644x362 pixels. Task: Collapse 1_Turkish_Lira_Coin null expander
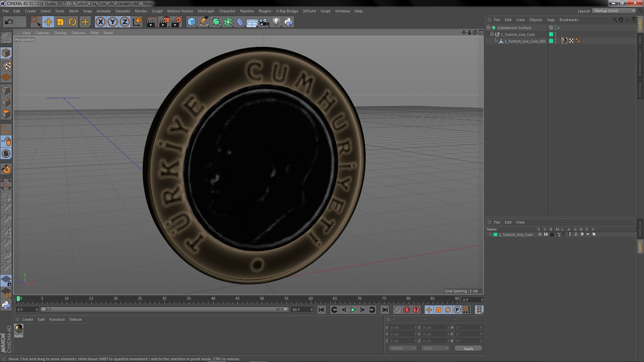[x=492, y=35]
